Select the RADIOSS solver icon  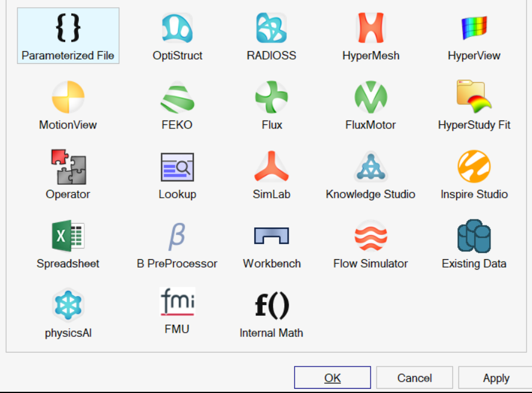click(272, 28)
